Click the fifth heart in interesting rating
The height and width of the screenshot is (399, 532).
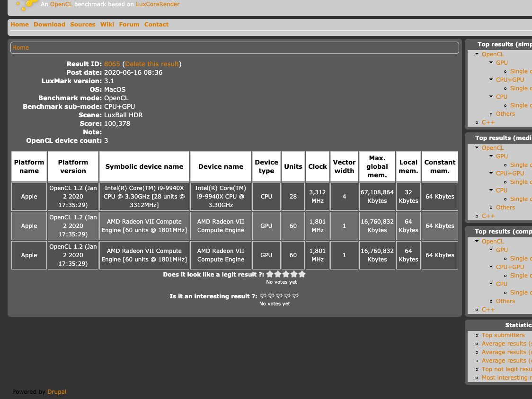click(295, 296)
